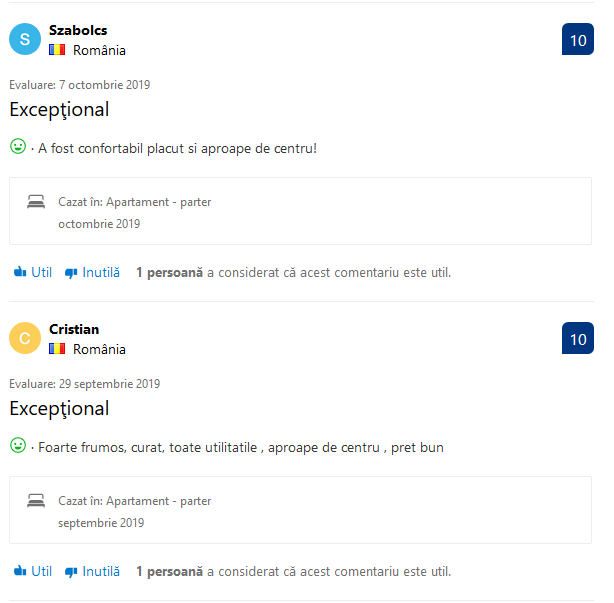Viewport: 614px width, 603px height.
Task: Click thumbs-up icon on Szabolcs' review
Action: point(20,272)
